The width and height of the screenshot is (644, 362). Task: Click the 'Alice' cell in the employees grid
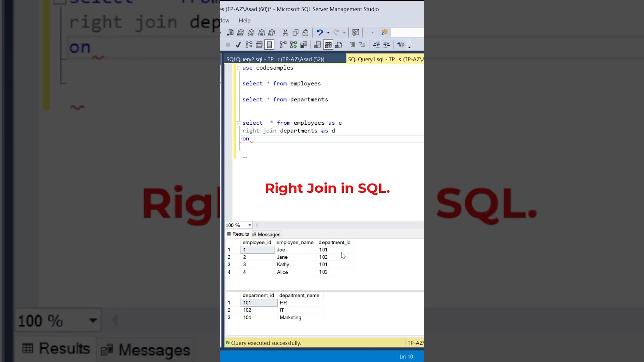pos(296,272)
